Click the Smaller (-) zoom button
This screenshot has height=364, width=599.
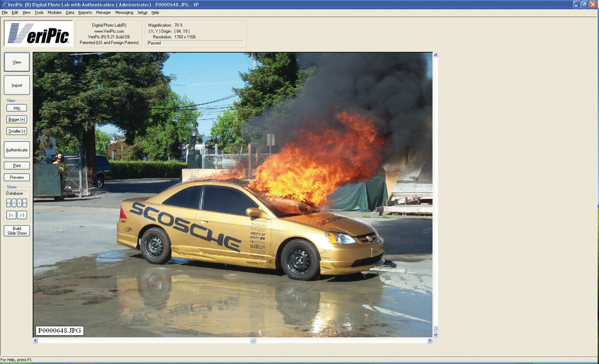click(x=17, y=131)
